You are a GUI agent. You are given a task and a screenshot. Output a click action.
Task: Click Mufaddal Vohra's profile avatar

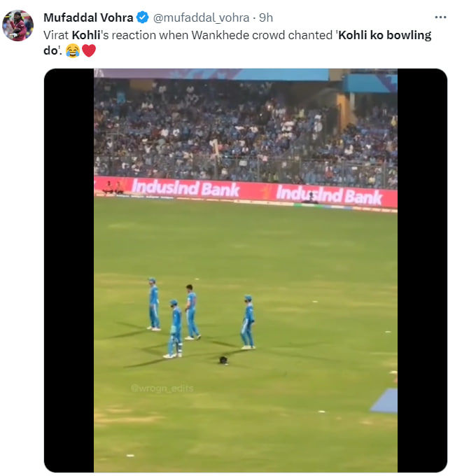(17, 26)
